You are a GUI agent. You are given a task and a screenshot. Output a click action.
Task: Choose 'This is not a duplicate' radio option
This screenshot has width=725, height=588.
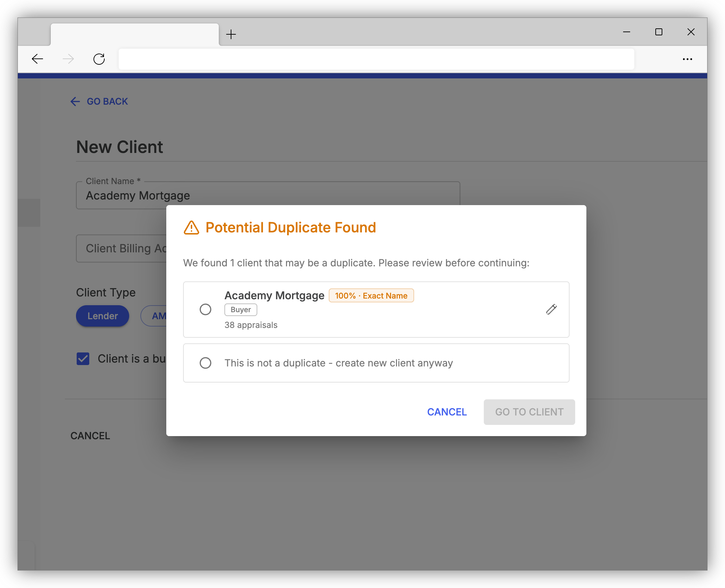click(x=205, y=363)
